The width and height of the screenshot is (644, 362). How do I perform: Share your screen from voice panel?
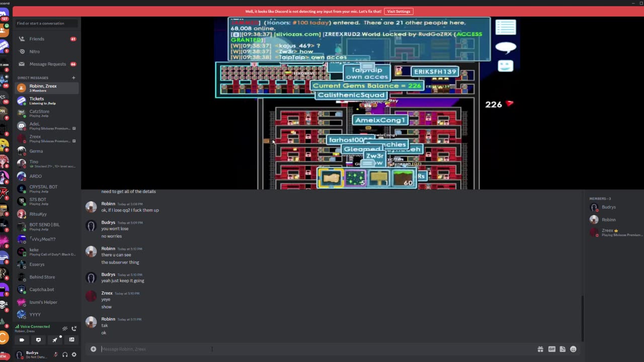point(38,340)
